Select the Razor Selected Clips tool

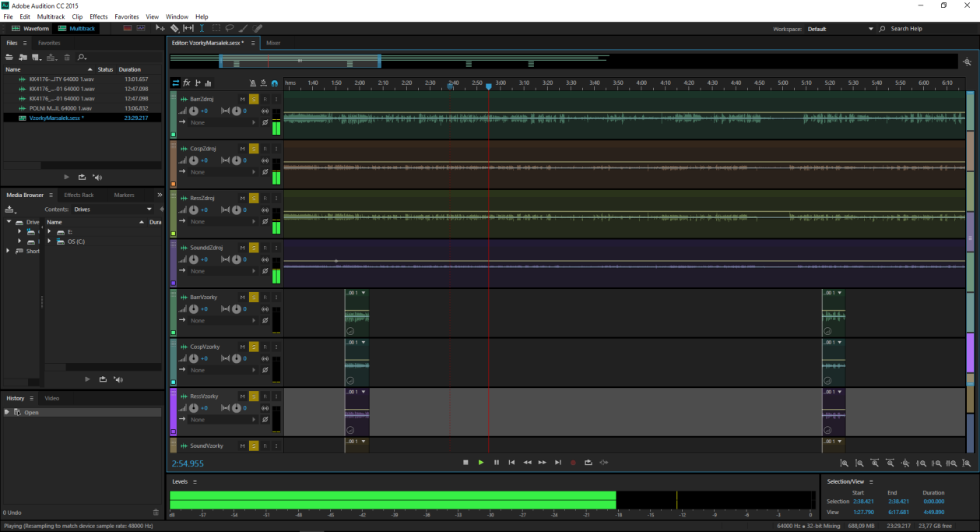click(x=174, y=29)
